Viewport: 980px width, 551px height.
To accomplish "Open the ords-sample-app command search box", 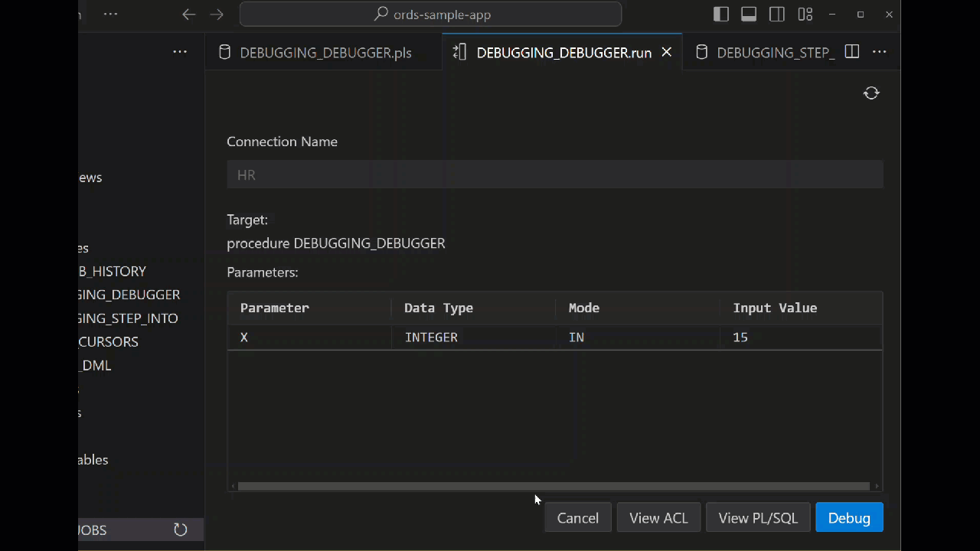I will [430, 15].
